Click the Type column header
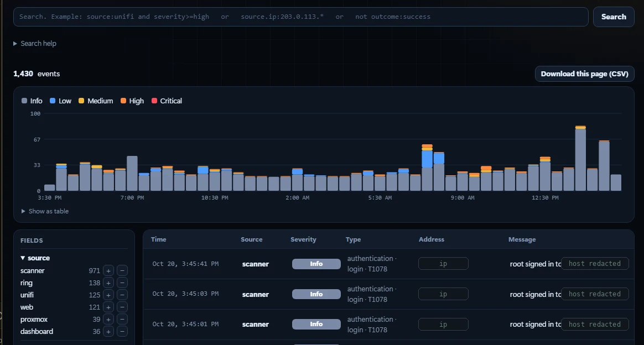644x345 pixels. (353, 239)
